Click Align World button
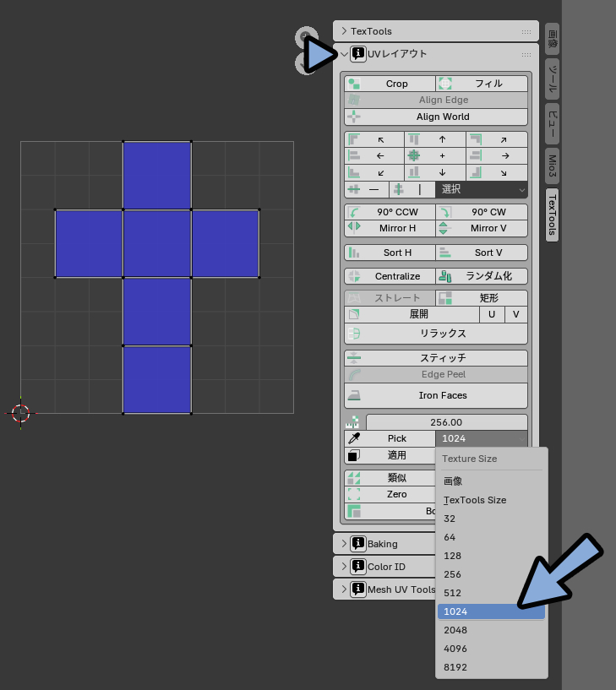 (435, 117)
